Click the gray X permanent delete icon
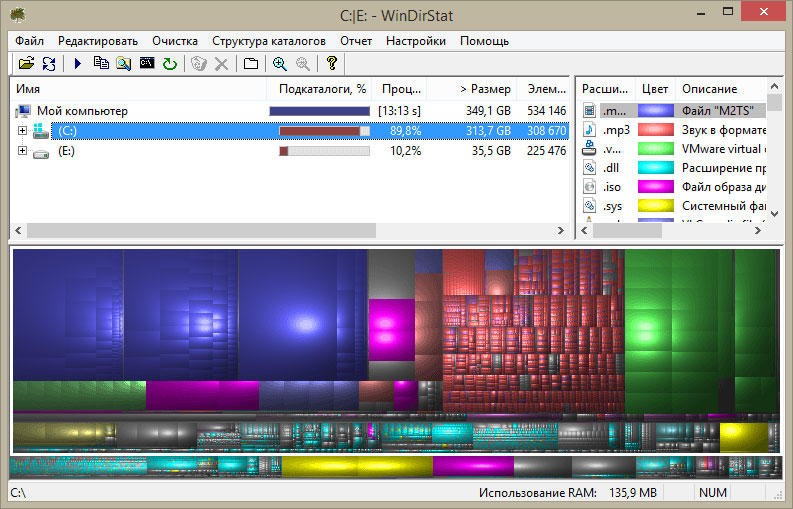Viewport: 793px width, 509px height. 221,64
